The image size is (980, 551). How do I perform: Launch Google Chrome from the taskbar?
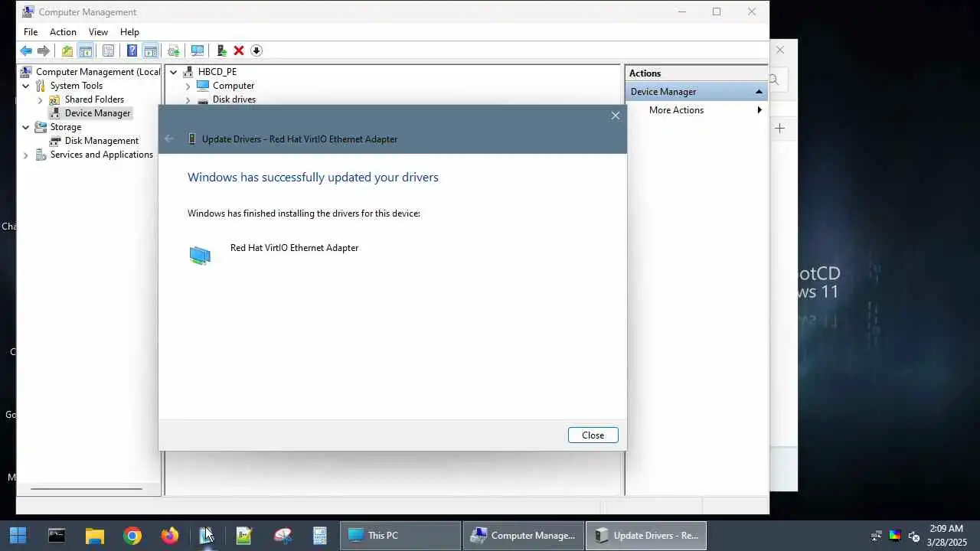132,535
